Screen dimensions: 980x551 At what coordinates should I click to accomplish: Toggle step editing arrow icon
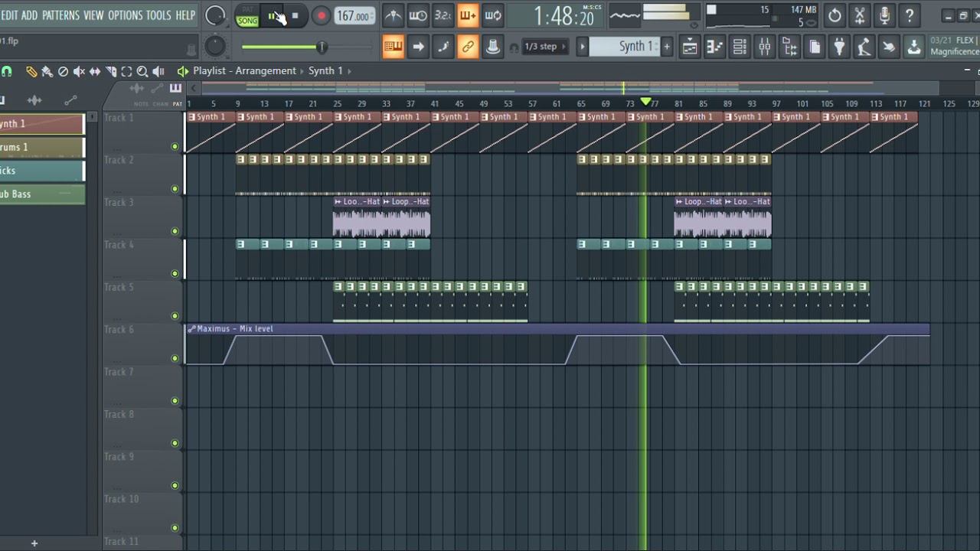pyautogui.click(x=418, y=47)
